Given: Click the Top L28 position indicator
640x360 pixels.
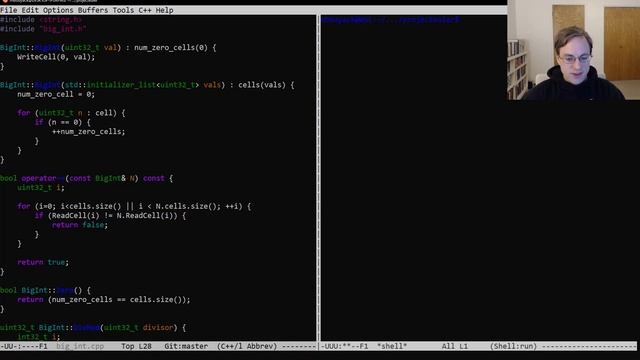Looking at the screenshot, I should coord(136,346).
